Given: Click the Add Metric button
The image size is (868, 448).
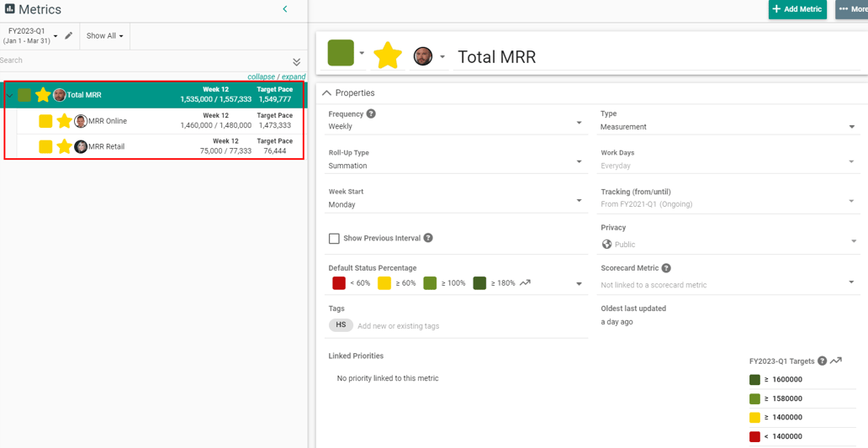Looking at the screenshot, I should coord(797,9).
